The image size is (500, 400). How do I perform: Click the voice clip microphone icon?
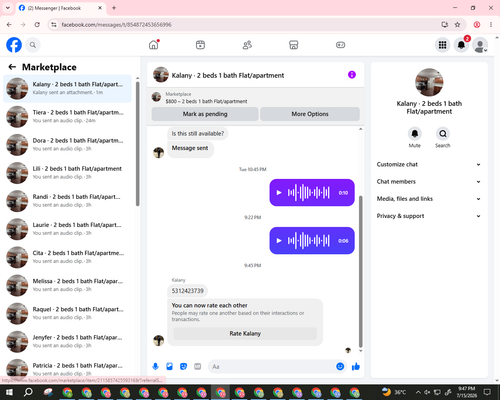(155, 367)
